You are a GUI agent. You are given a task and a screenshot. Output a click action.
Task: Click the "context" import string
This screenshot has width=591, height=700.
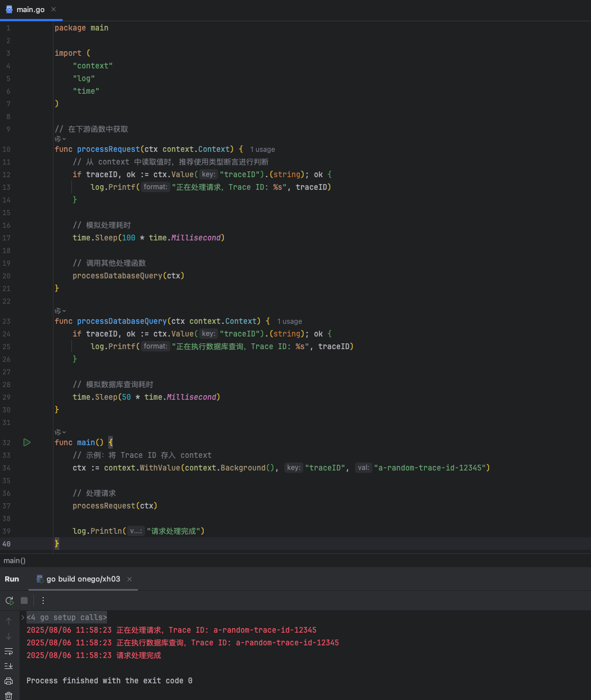coord(93,66)
